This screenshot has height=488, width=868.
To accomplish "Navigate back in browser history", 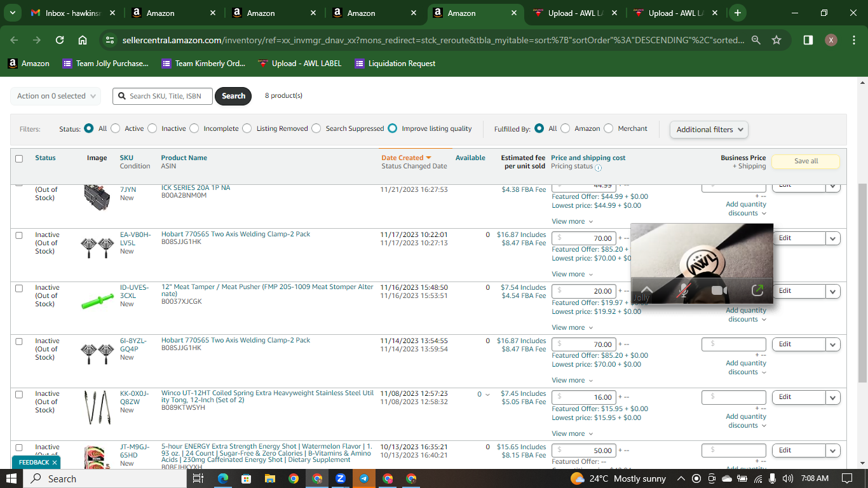I will click(x=15, y=40).
